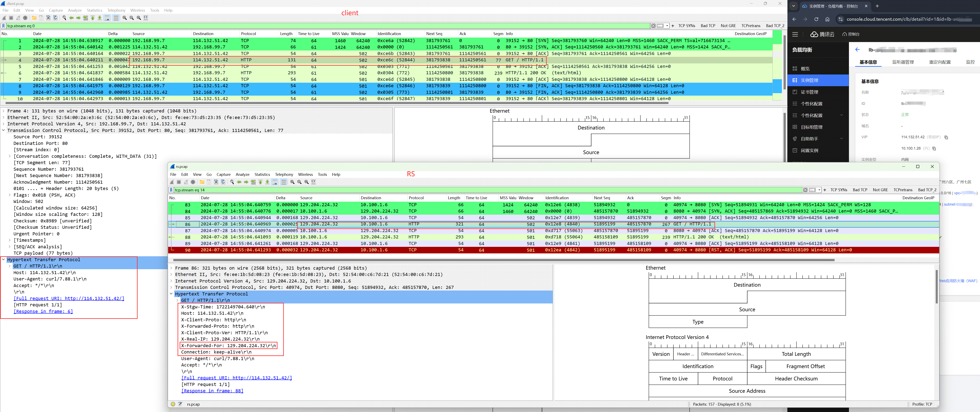Open Telephony menu in rs.pcap window
The height and width of the screenshot is (412, 980).
point(284,174)
